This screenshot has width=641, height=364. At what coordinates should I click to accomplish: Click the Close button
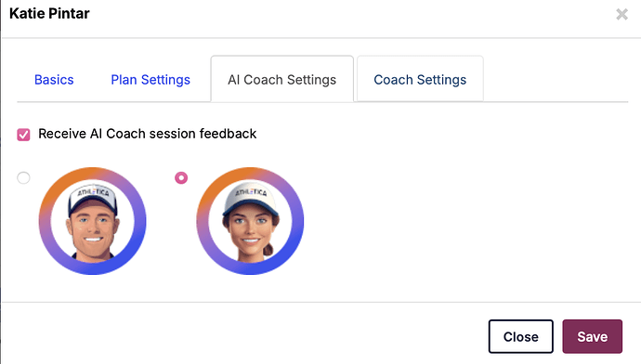coord(521,337)
